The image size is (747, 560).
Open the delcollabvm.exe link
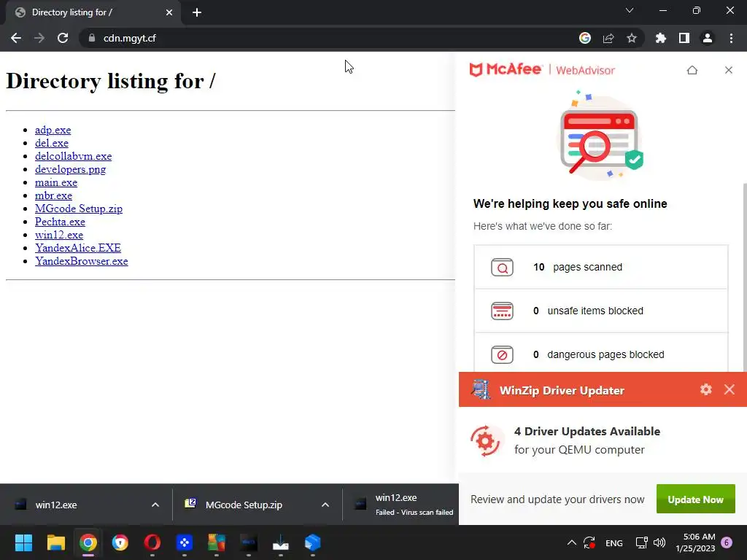coord(74,156)
